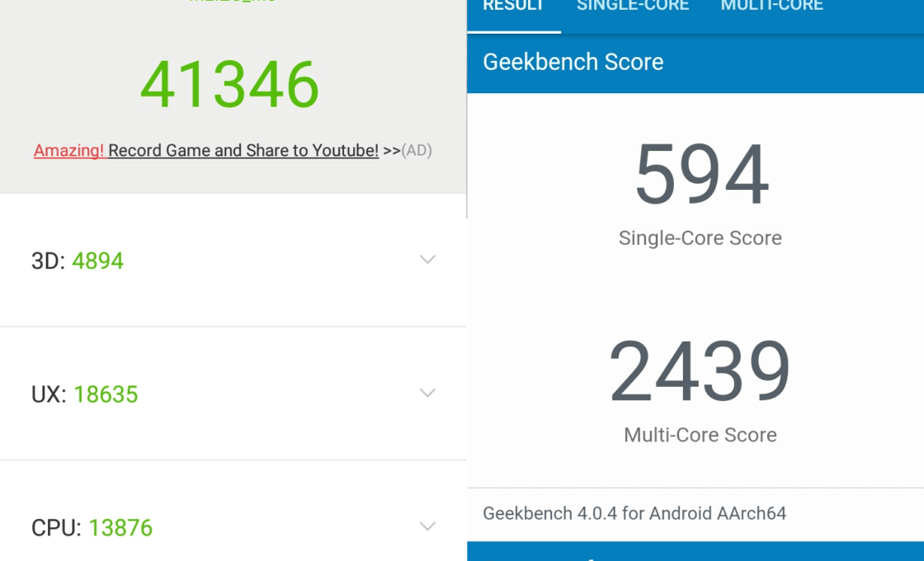Switch to the RESULT tab

point(513,7)
